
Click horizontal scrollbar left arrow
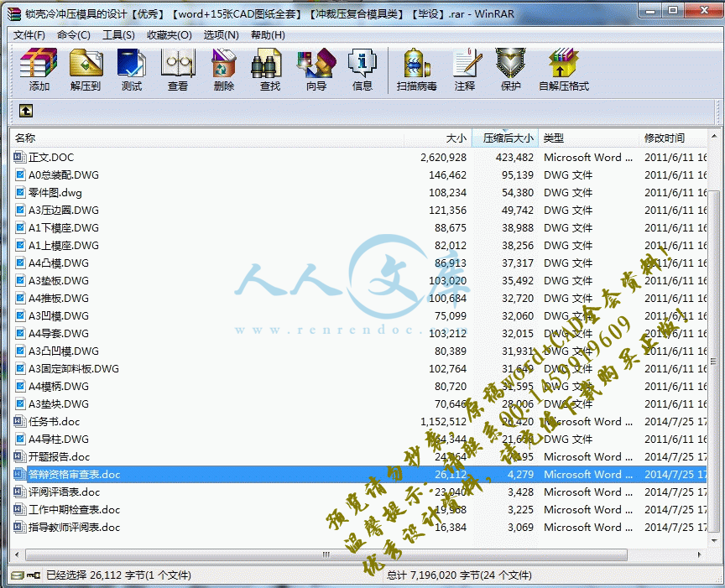[17, 554]
